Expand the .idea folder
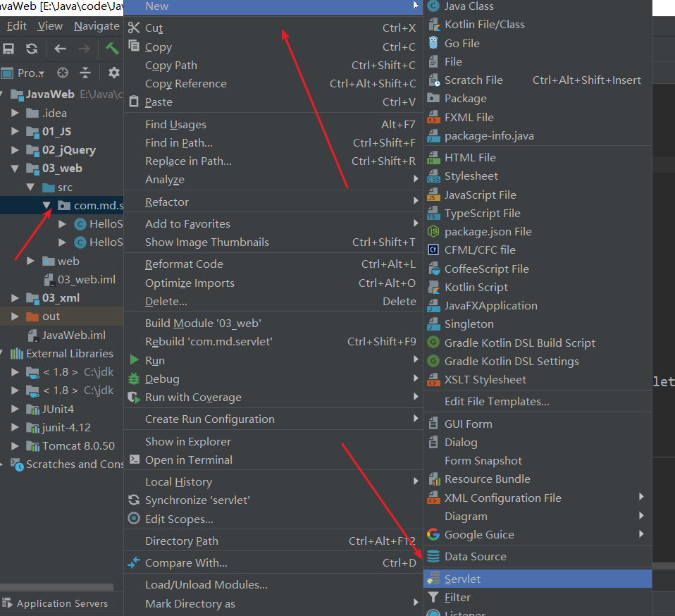 click(15, 113)
